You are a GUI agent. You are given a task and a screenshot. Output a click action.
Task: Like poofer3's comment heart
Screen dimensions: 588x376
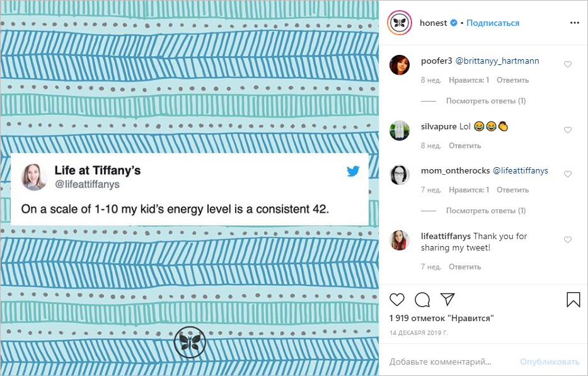568,64
